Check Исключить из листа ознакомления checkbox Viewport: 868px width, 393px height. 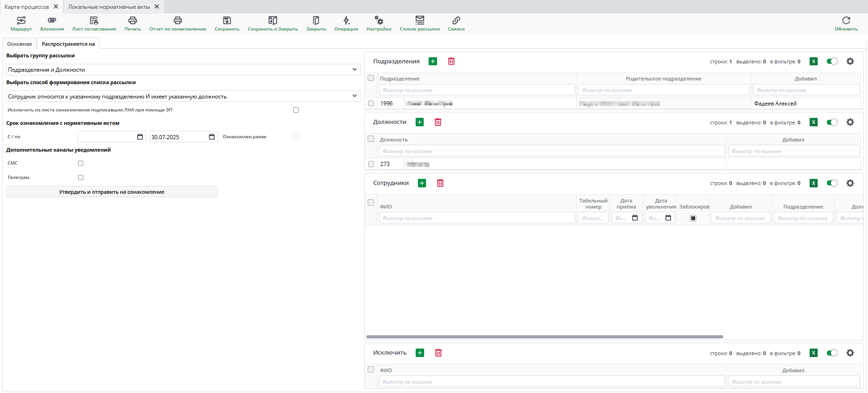pos(296,110)
